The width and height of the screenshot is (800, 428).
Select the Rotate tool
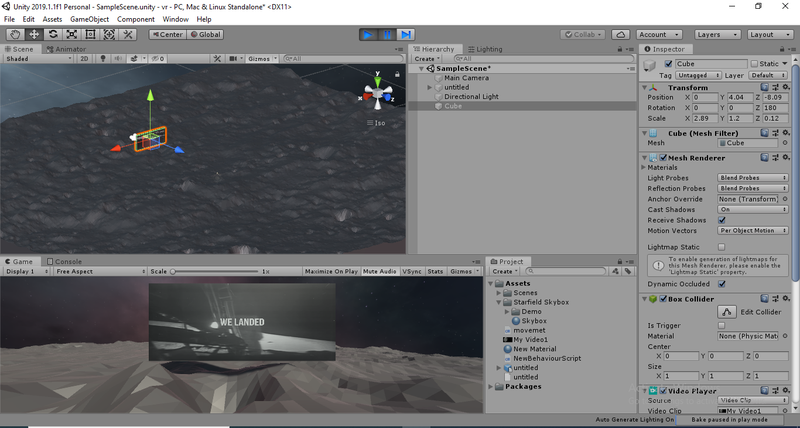(53, 34)
